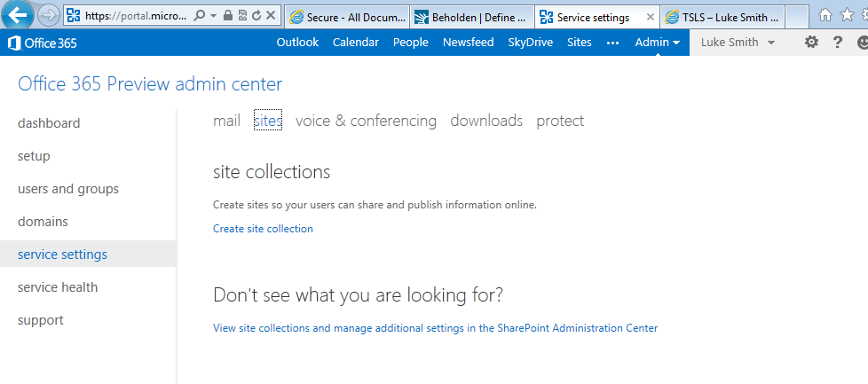Open the mail settings tab

[226, 121]
